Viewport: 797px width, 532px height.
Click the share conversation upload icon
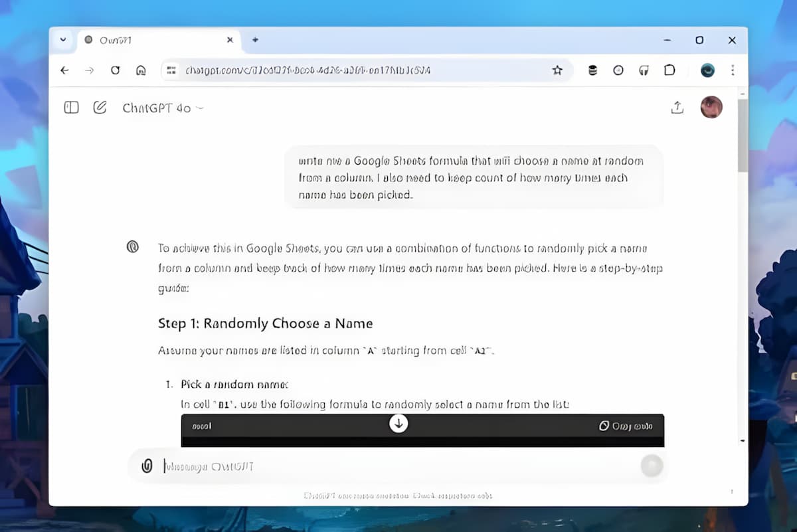tap(677, 108)
